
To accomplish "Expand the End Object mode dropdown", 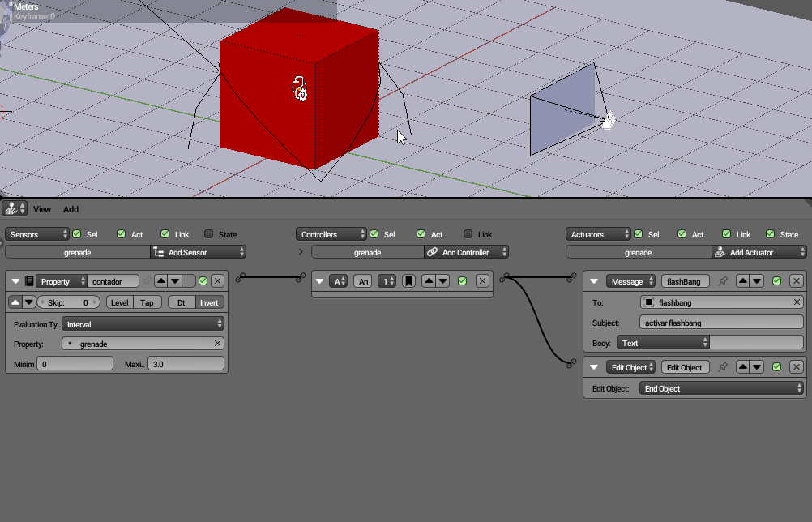I will [x=721, y=388].
